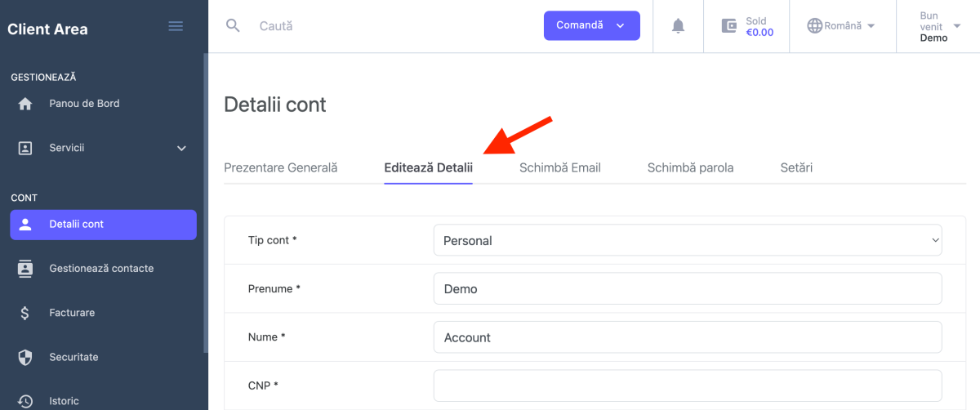Open the Comandă dropdown button

591,25
